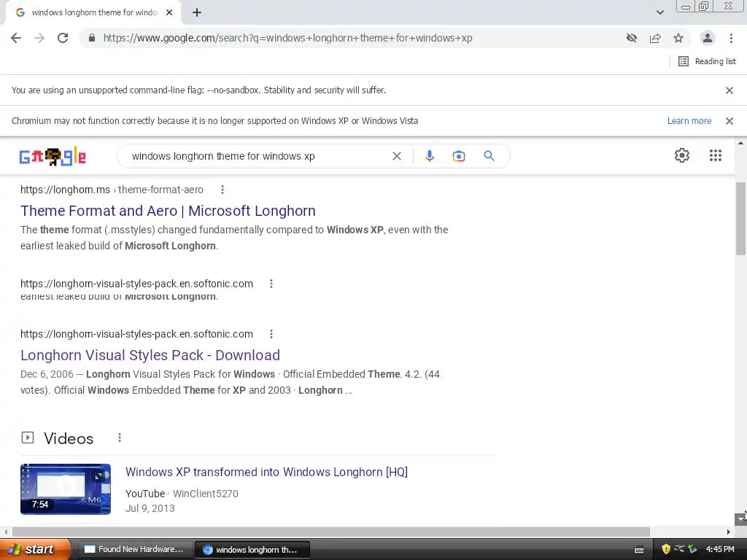Share this page using the share icon

point(655,38)
